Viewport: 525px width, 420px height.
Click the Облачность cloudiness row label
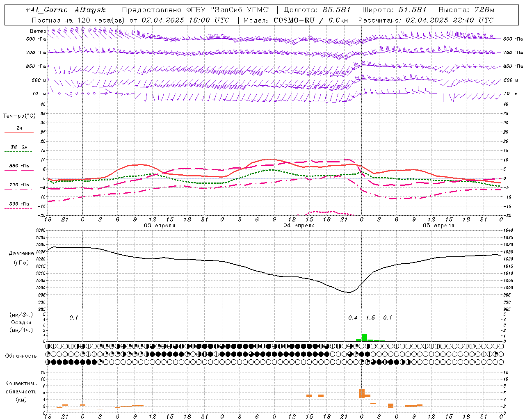[21, 356]
